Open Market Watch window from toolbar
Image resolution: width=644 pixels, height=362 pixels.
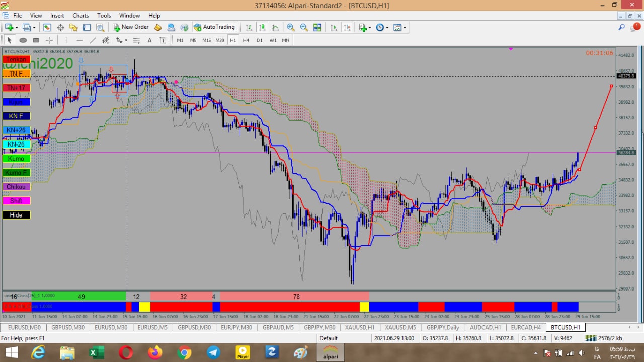(x=47, y=27)
